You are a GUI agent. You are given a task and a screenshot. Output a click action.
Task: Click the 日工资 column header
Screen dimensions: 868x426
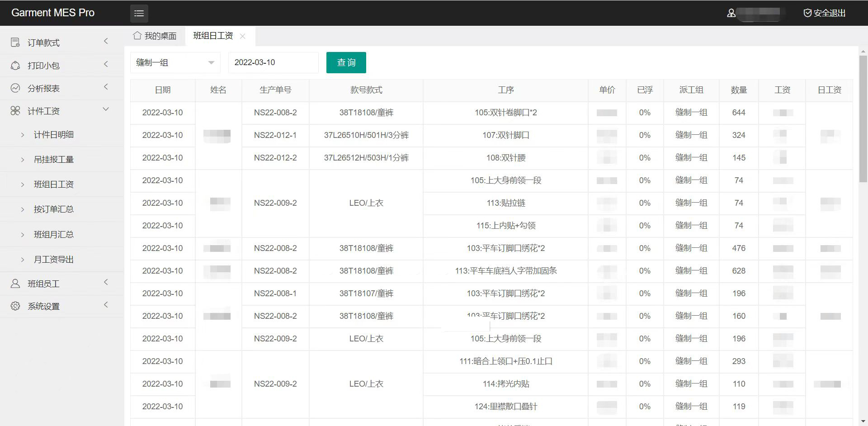point(830,90)
